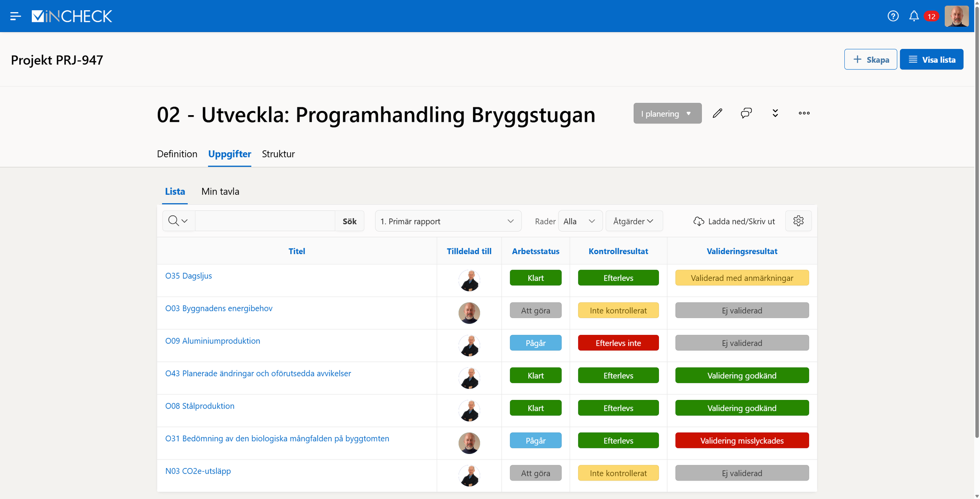Click the double chevron expand icon
This screenshot has width=980, height=499.
point(775,113)
